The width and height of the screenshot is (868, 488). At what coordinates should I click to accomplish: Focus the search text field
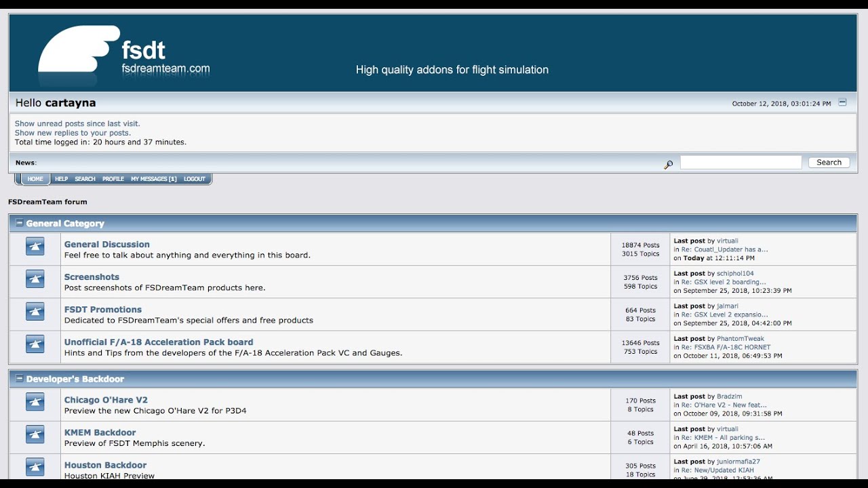741,163
